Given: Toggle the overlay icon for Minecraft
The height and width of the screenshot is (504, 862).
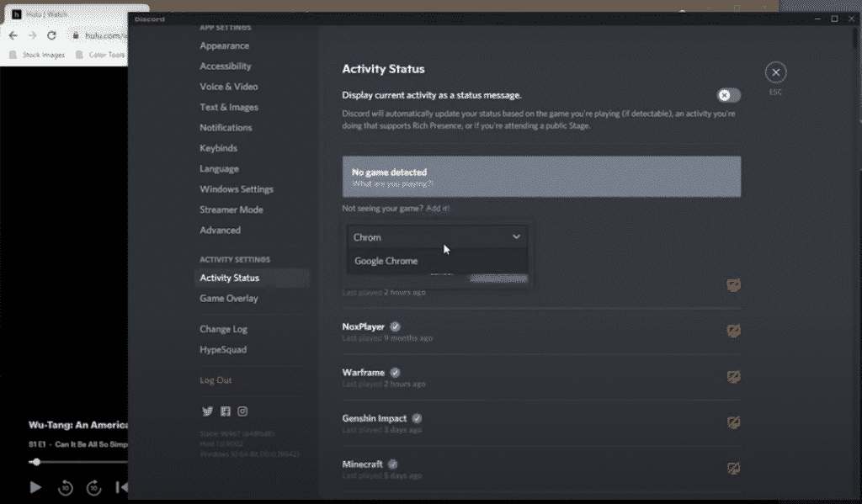Looking at the screenshot, I should pyautogui.click(x=733, y=468).
